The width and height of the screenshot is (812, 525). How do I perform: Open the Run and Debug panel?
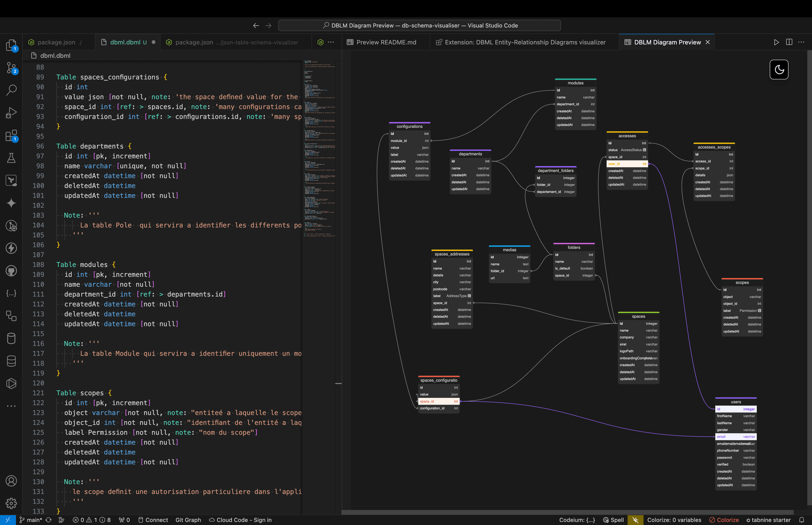[11, 113]
